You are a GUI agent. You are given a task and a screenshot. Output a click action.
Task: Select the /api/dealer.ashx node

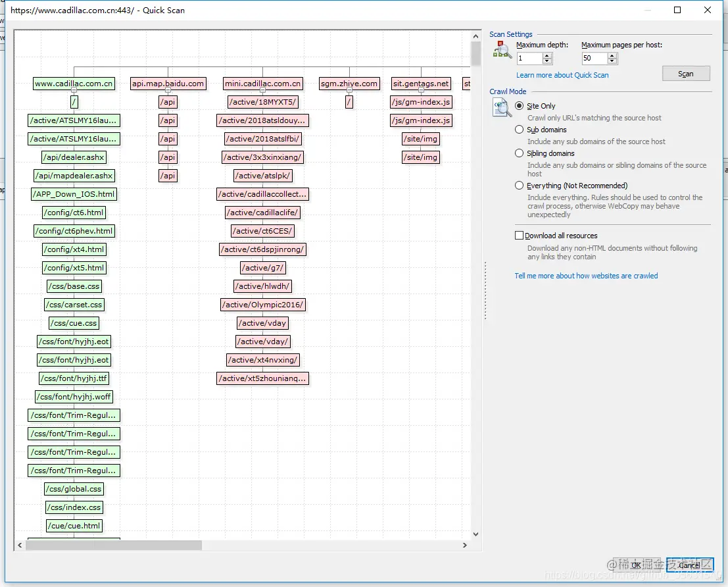[x=74, y=157]
